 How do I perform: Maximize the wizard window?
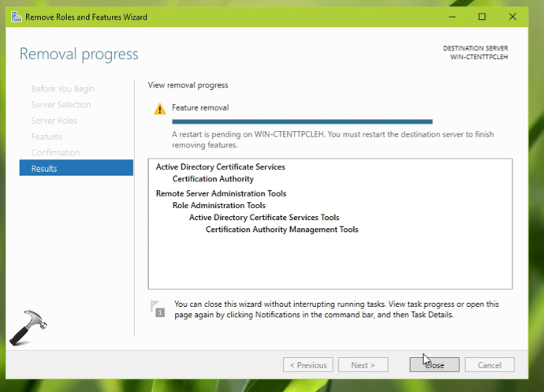pos(482,17)
